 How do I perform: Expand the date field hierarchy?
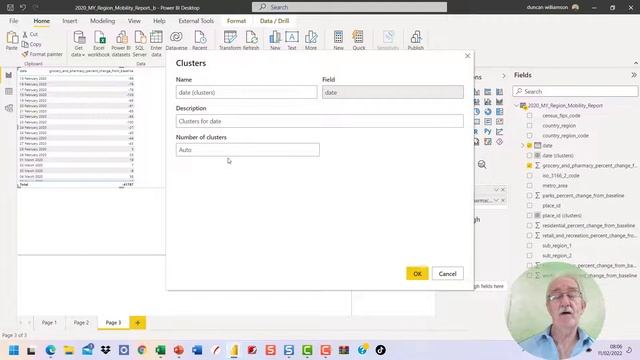click(522, 145)
